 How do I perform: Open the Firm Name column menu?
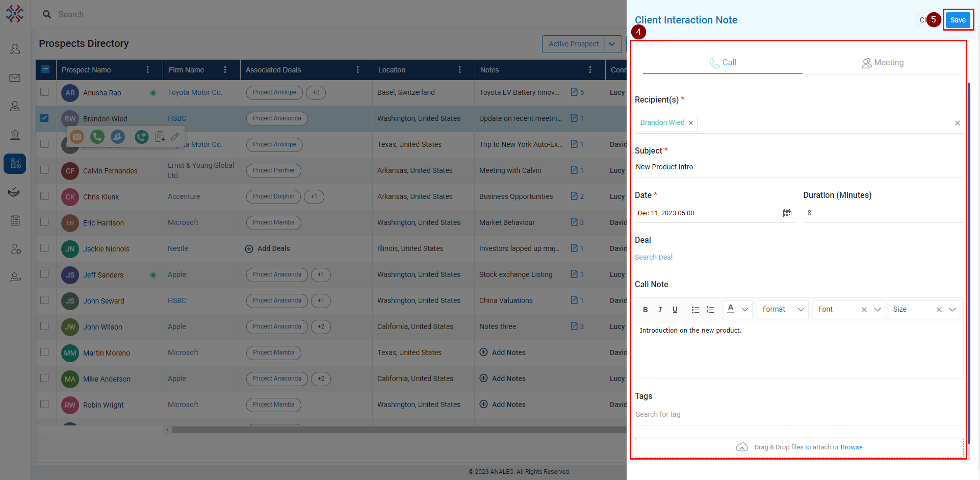pos(225,70)
